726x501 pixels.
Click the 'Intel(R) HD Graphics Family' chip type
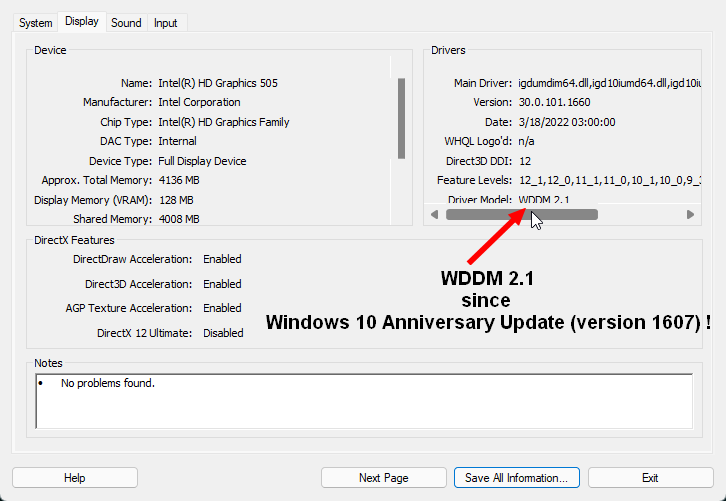pos(224,122)
